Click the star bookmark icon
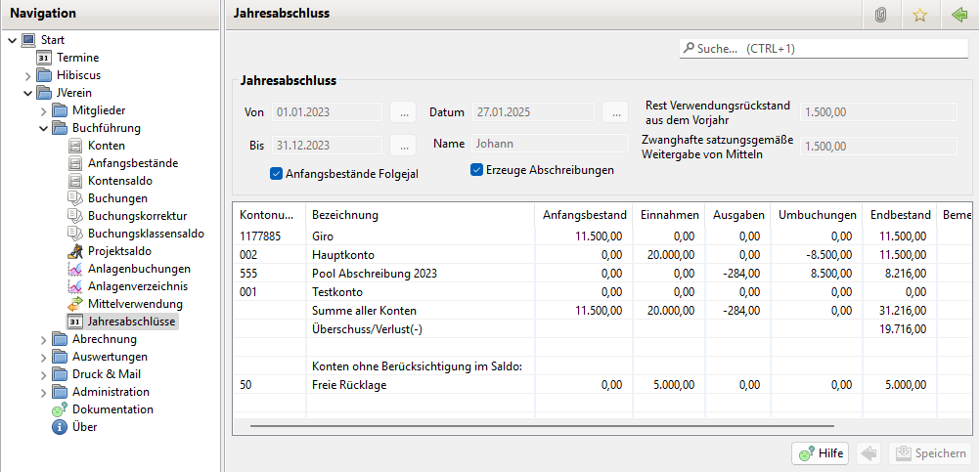 pyautogui.click(x=919, y=15)
